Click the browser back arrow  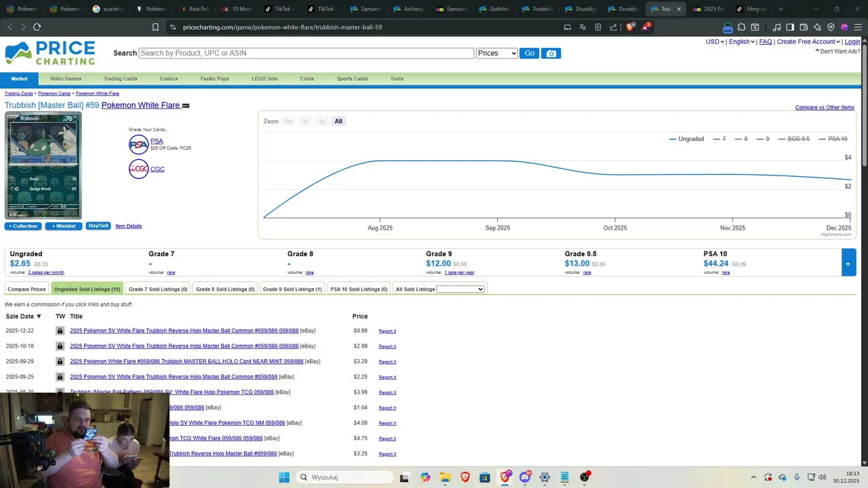click(x=9, y=27)
